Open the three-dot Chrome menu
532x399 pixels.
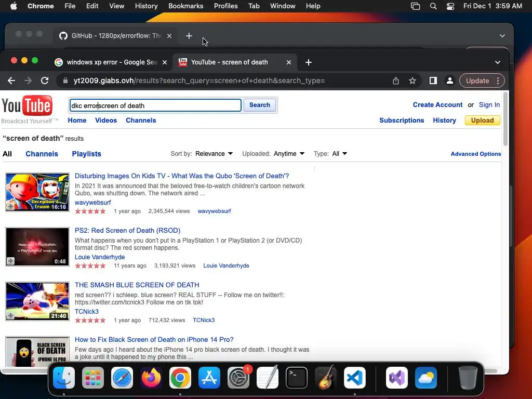point(498,81)
